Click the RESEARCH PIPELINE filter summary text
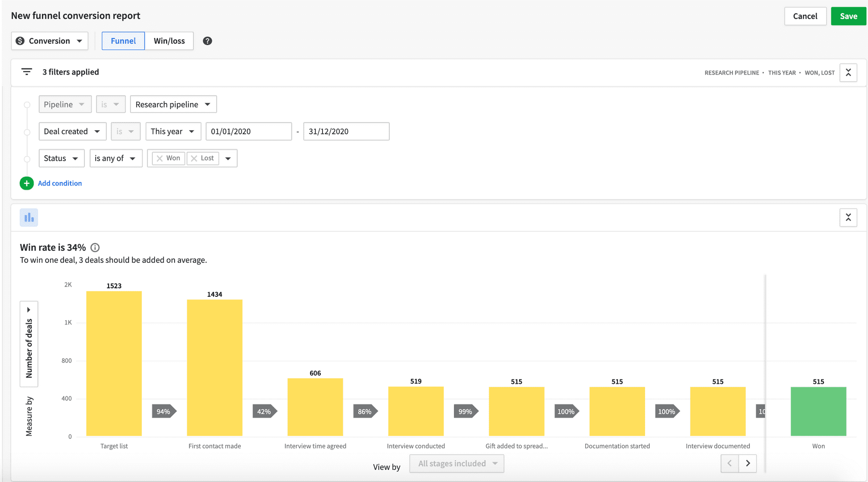The height and width of the screenshot is (482, 868). (732, 73)
